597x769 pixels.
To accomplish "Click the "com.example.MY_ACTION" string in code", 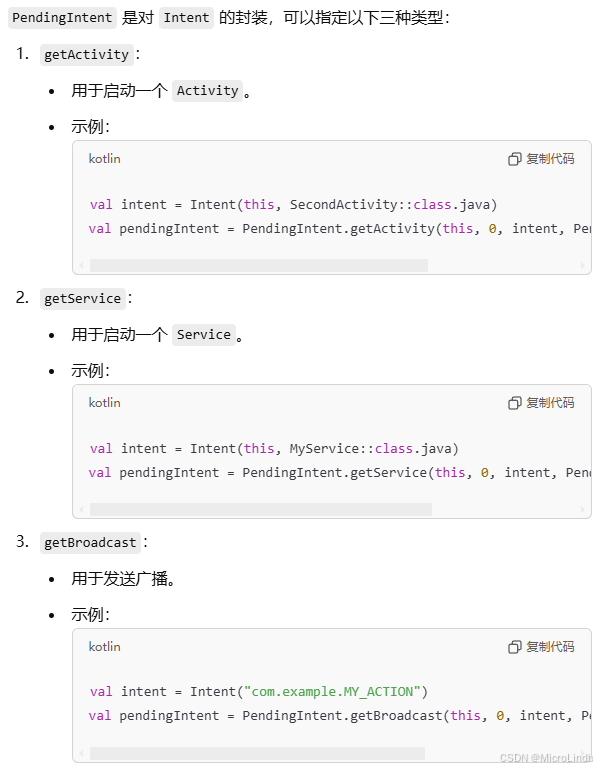I will 332,692.
